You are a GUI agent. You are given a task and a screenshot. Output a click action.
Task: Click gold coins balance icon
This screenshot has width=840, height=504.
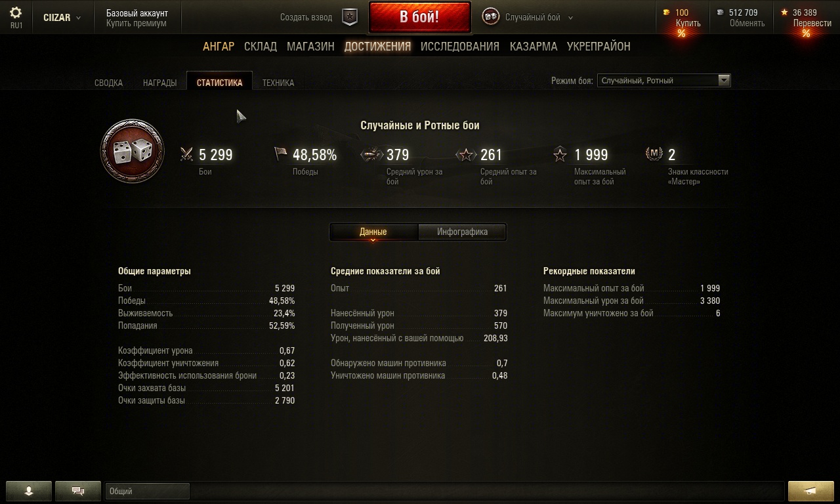click(667, 12)
